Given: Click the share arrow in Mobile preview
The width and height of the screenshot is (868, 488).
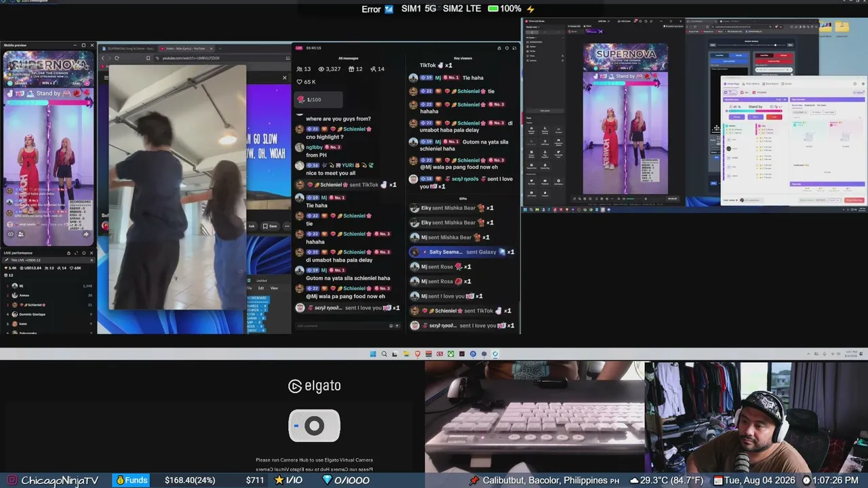Looking at the screenshot, I should coord(86,235).
